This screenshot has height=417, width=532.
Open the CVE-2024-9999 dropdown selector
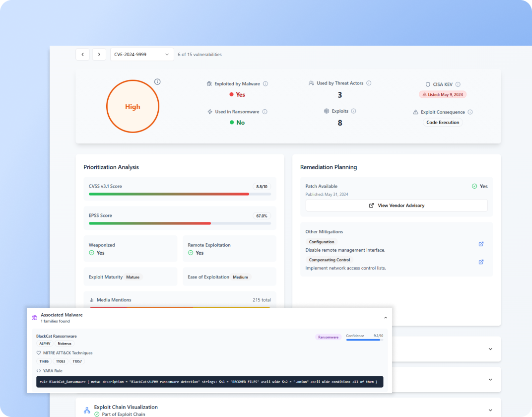[x=142, y=54]
